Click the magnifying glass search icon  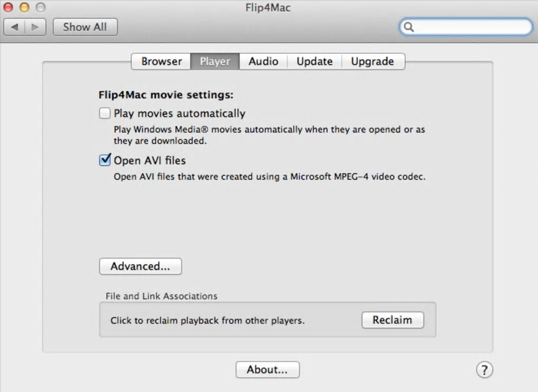pos(409,27)
